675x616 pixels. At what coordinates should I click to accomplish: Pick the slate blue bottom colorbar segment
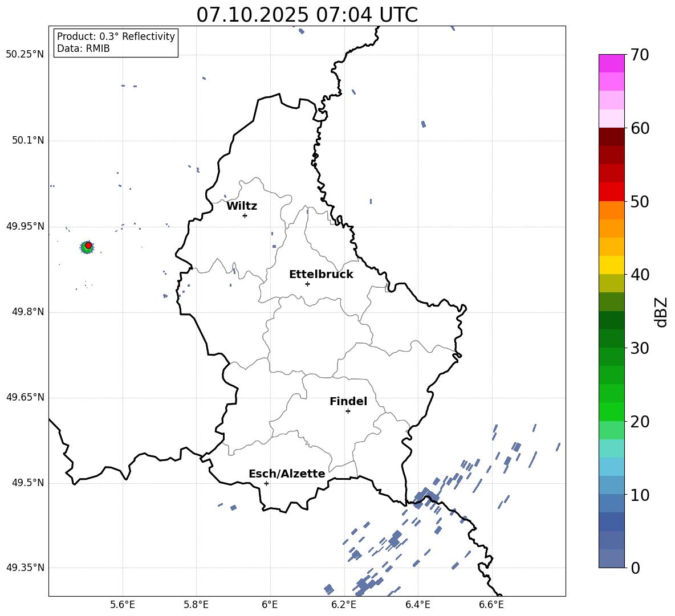click(611, 559)
